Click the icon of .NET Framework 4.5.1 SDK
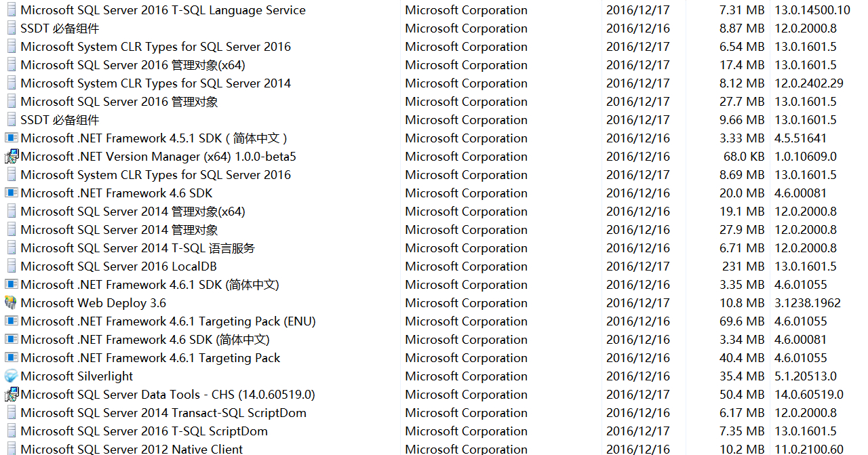This screenshot has height=455, width=868. [11, 138]
